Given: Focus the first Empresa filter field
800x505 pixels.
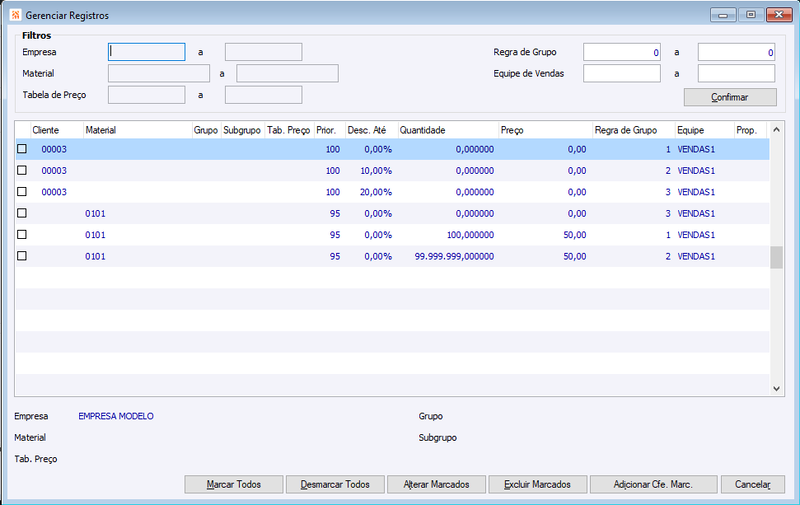Looking at the screenshot, I should point(146,52).
